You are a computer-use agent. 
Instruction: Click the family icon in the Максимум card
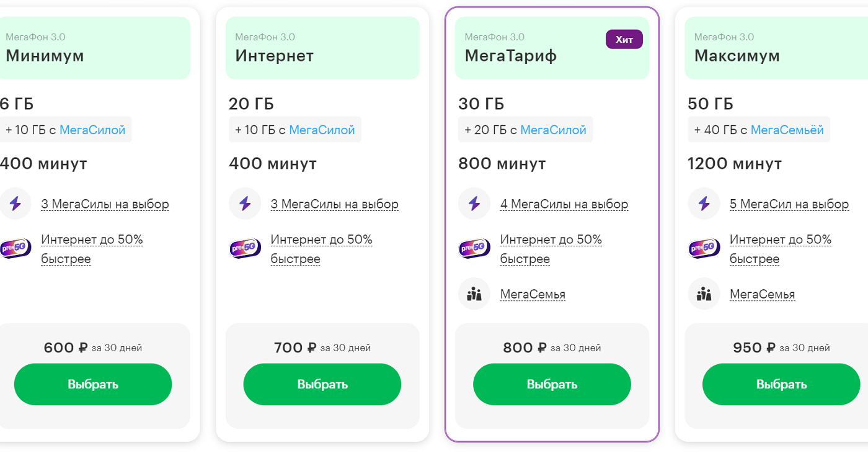(x=704, y=294)
